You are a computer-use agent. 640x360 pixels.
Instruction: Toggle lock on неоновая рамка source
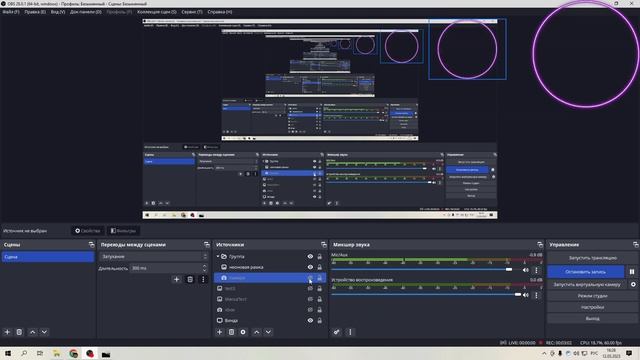[320, 267]
